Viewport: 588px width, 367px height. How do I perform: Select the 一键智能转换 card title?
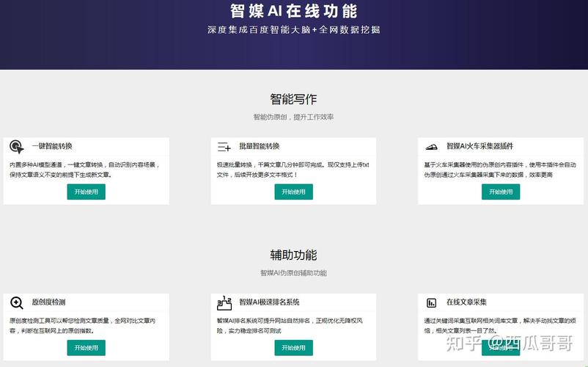tap(52, 146)
